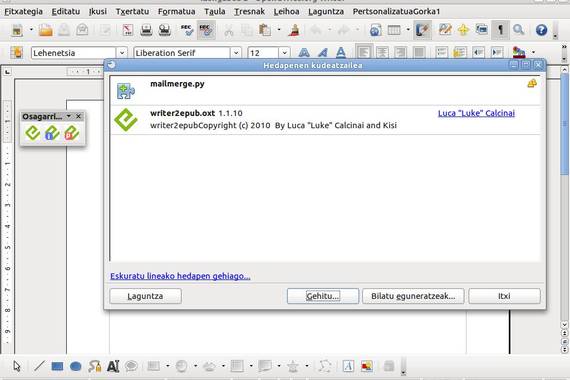Viewport: 570px width, 380px height.
Task: Open the writer2epub metadata info icon
Action: pos(52,133)
